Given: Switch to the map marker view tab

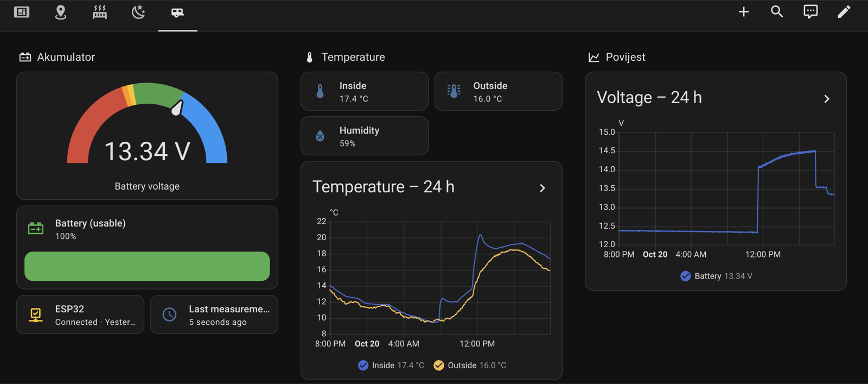Looking at the screenshot, I should pos(61,12).
